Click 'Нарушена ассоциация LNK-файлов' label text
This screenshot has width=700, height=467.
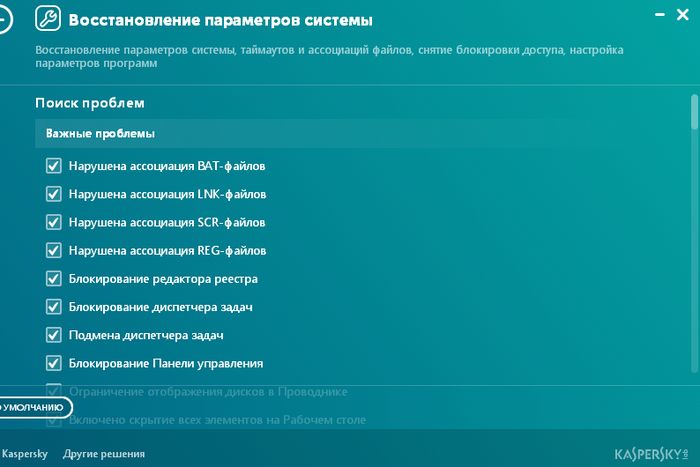(x=167, y=194)
